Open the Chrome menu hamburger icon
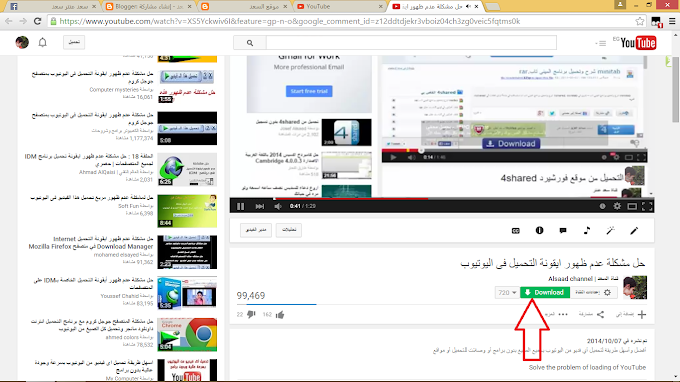Screen dimensions: 680x382 point(672,21)
